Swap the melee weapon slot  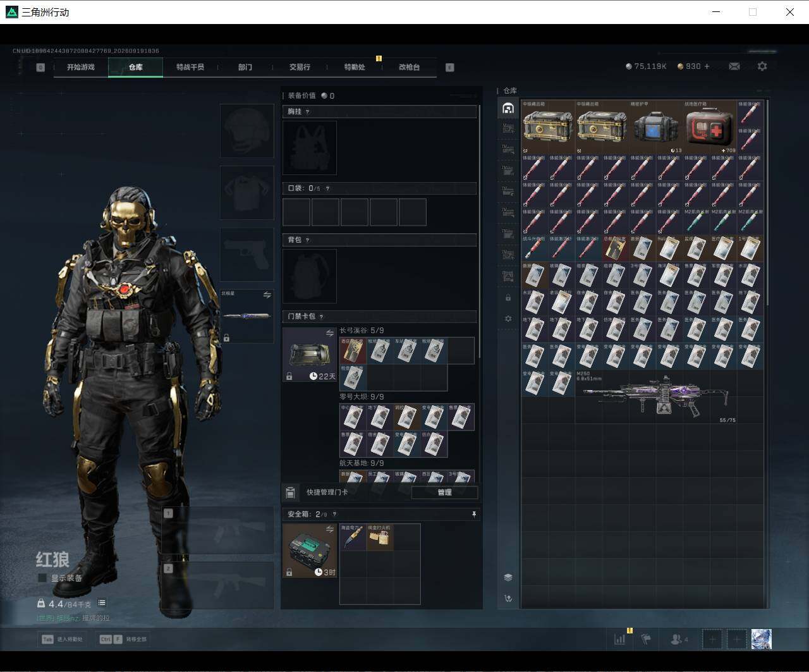267,295
